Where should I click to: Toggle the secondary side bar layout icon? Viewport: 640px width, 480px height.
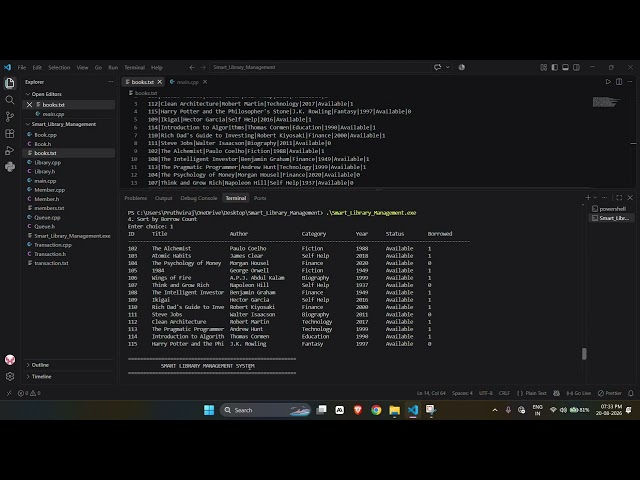(x=576, y=67)
